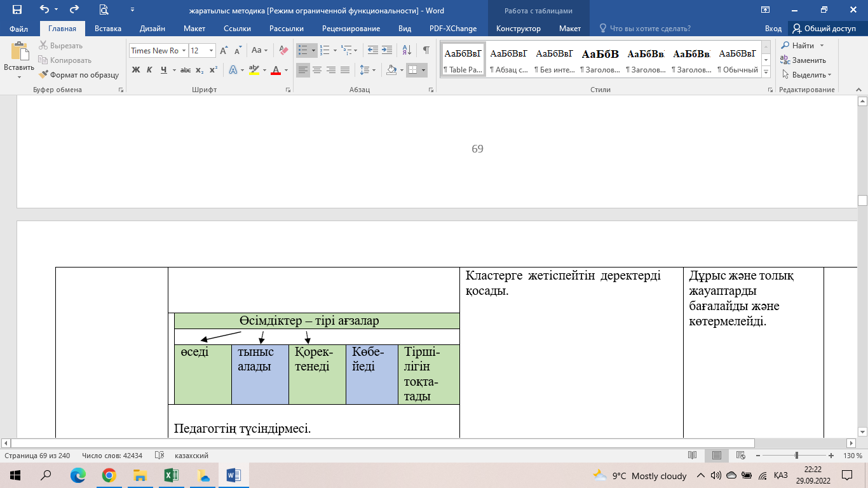
Task: Save the document with diskette icon
Action: [x=17, y=10]
